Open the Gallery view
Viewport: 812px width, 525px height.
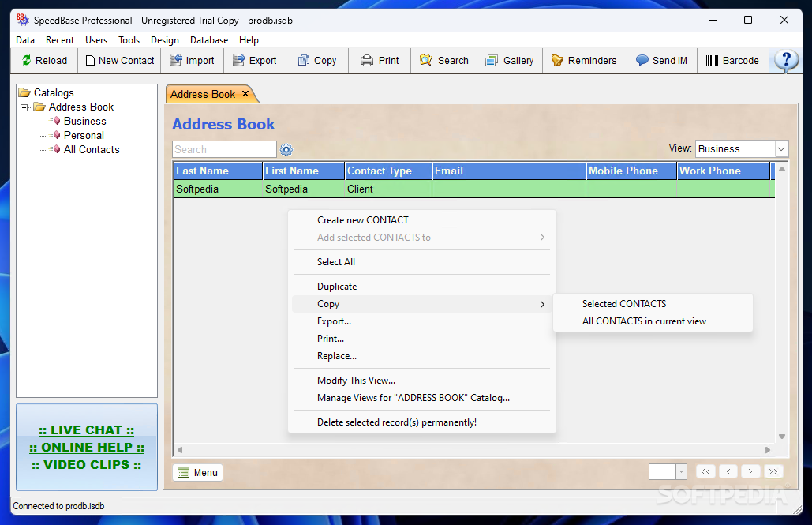click(510, 61)
